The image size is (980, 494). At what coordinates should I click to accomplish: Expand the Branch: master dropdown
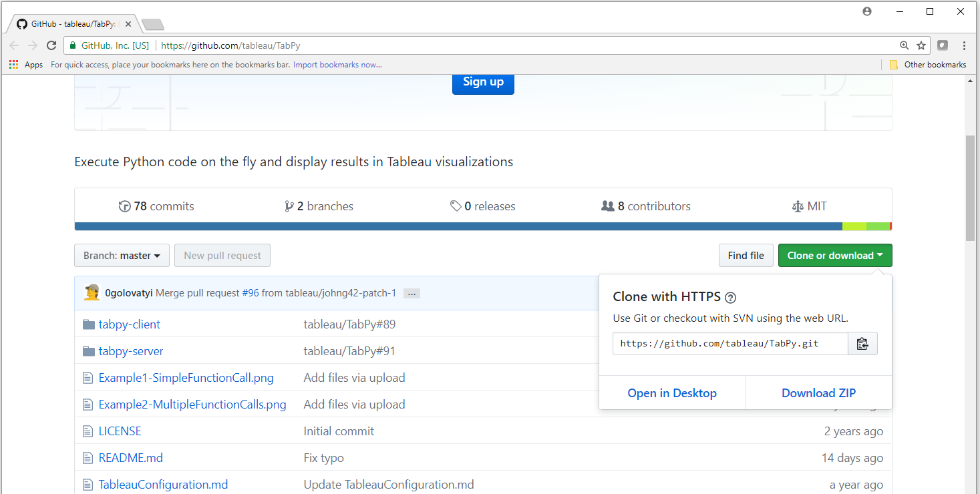(122, 256)
